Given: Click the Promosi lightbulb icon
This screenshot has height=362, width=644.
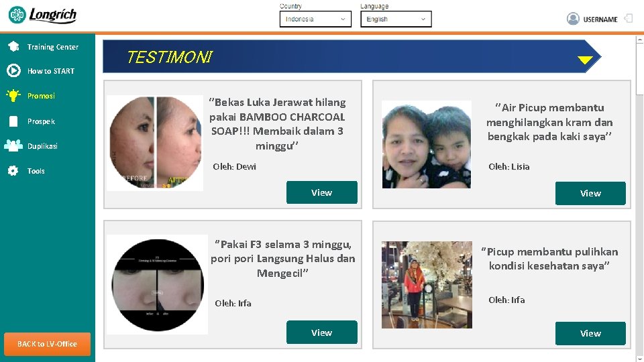Looking at the screenshot, I should coord(13,95).
